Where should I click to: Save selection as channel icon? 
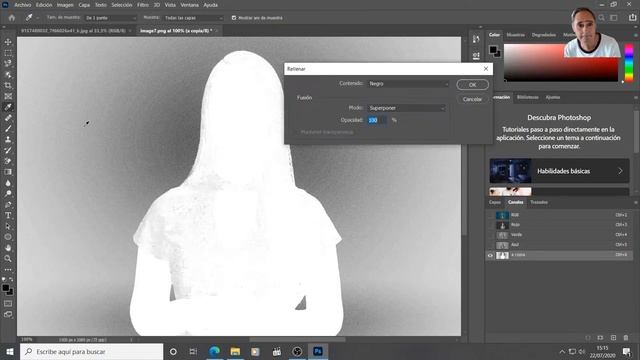tap(600, 338)
